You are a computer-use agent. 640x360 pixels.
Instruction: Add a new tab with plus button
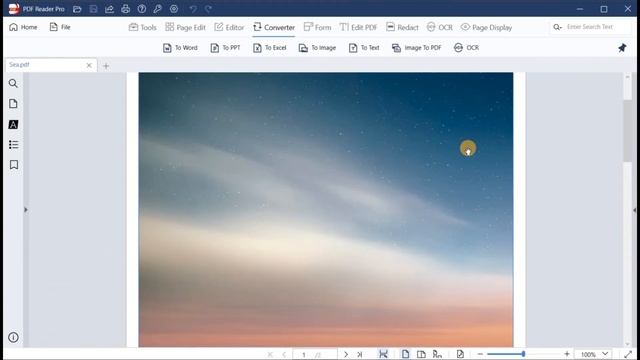(x=106, y=66)
